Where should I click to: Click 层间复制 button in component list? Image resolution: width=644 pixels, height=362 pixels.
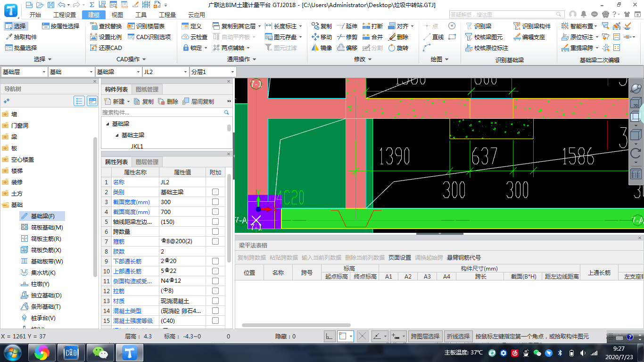[x=198, y=101]
